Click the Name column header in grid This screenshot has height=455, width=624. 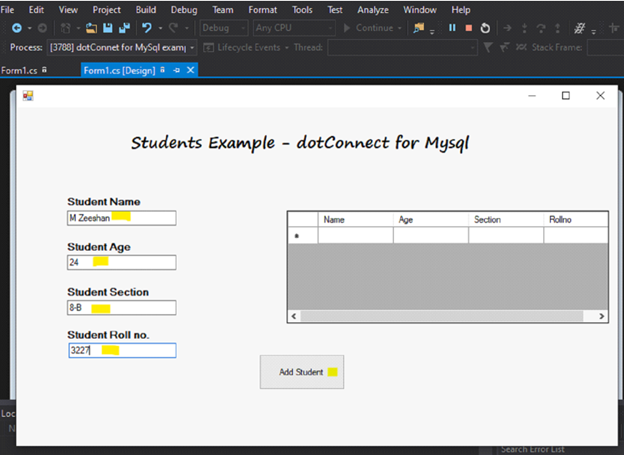pos(355,219)
